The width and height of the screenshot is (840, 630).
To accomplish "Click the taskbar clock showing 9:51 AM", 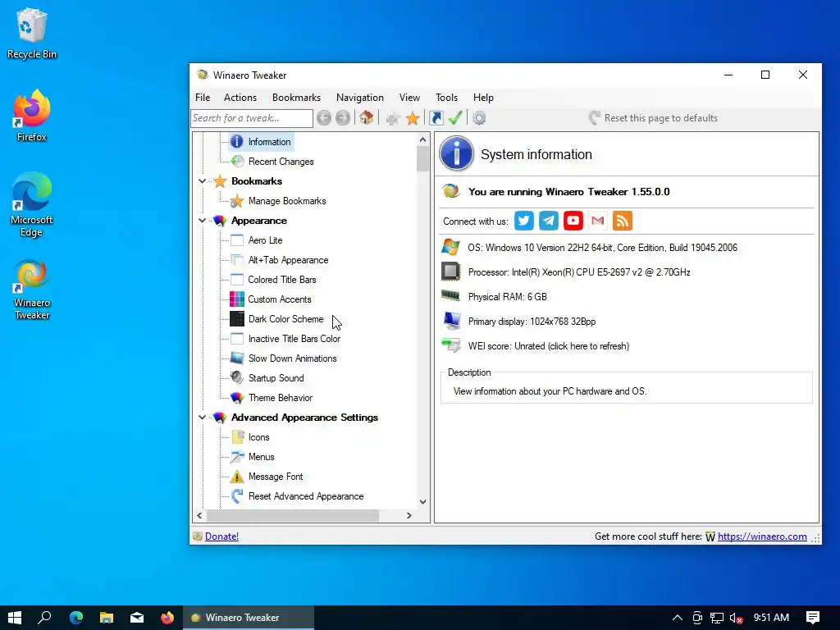I will click(x=771, y=618).
